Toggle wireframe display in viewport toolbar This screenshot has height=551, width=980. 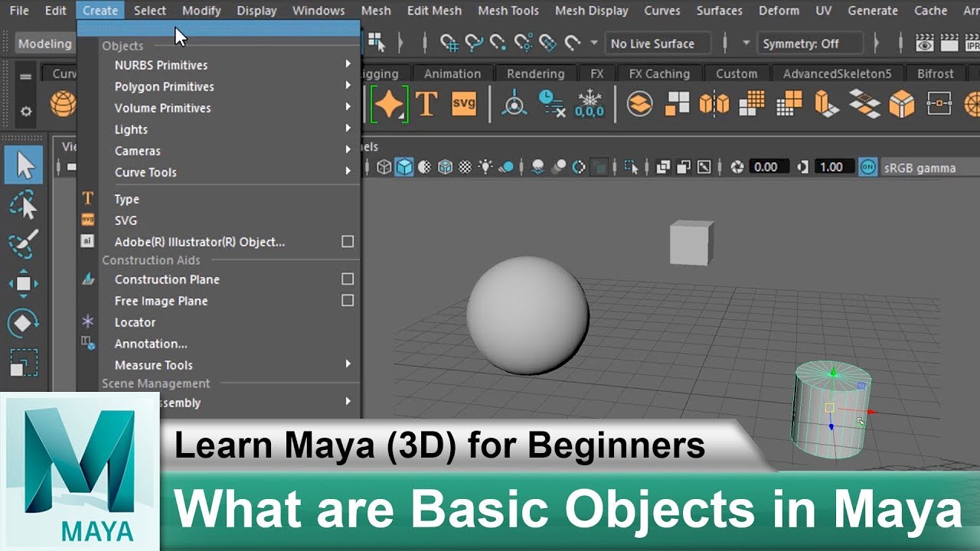pos(384,167)
